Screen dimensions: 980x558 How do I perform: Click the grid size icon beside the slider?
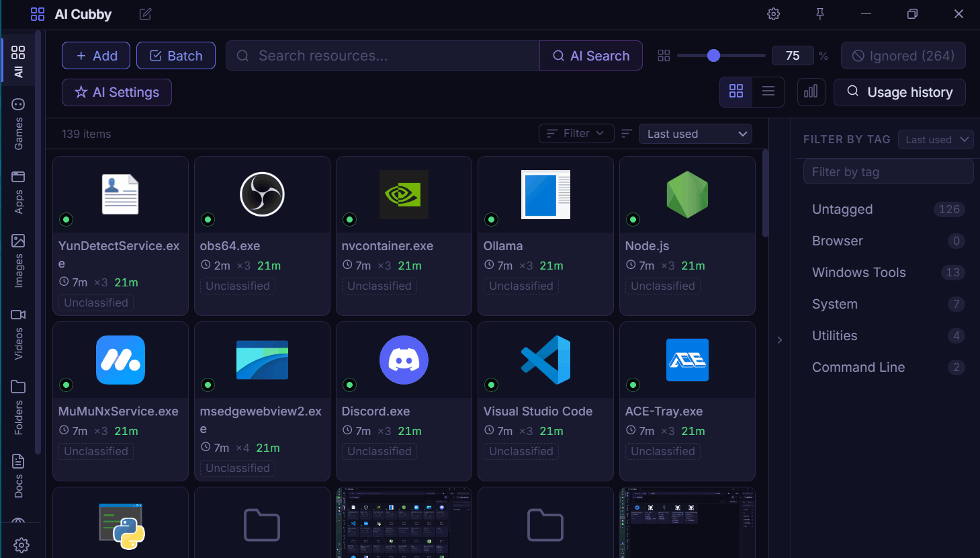coord(664,56)
